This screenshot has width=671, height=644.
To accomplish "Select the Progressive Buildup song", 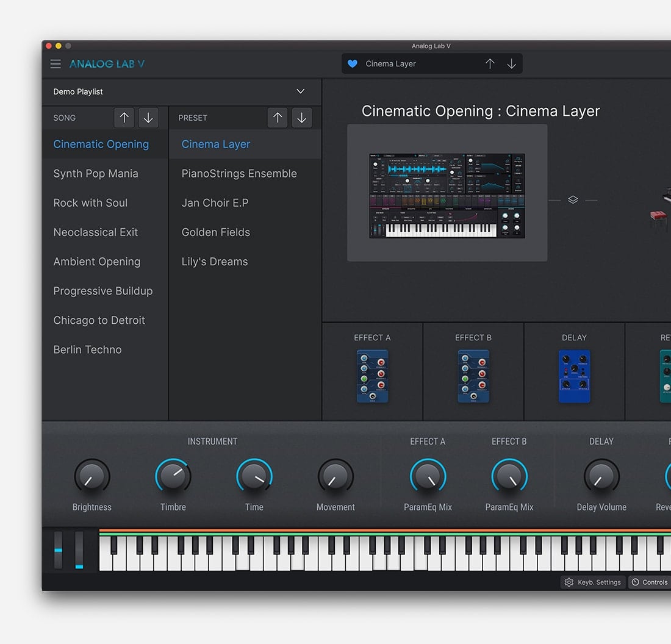I will [x=105, y=291].
